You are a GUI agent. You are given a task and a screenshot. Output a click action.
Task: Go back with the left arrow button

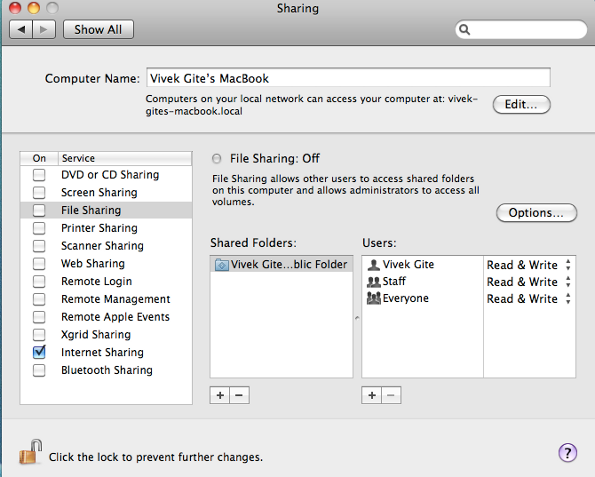pyautogui.click(x=21, y=29)
